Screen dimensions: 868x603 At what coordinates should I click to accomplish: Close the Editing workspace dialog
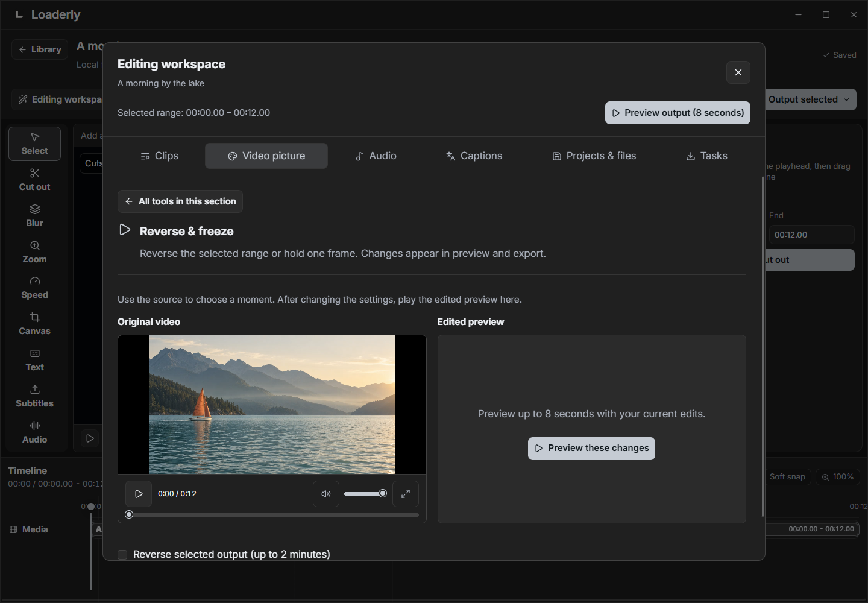click(738, 72)
